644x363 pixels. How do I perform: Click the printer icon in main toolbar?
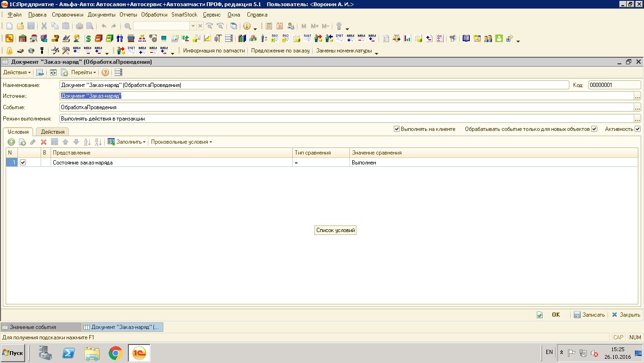pyautogui.click(x=79, y=26)
